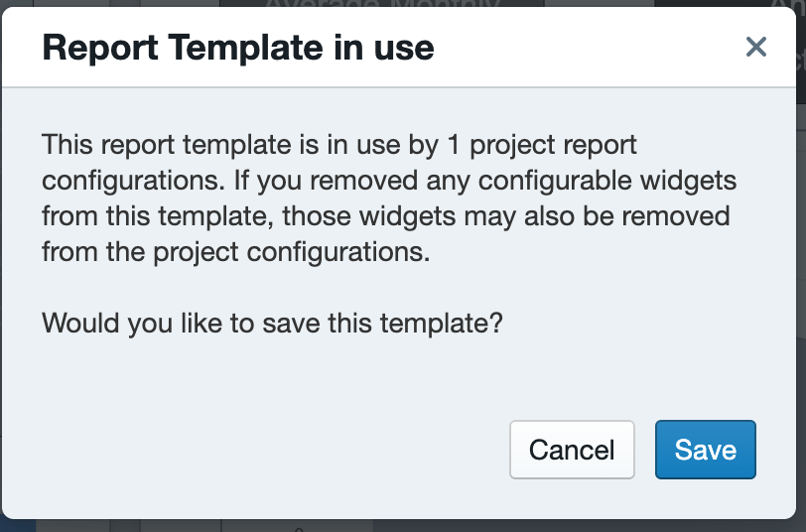
Task: Choose Save to keep template changes
Action: coord(705,450)
